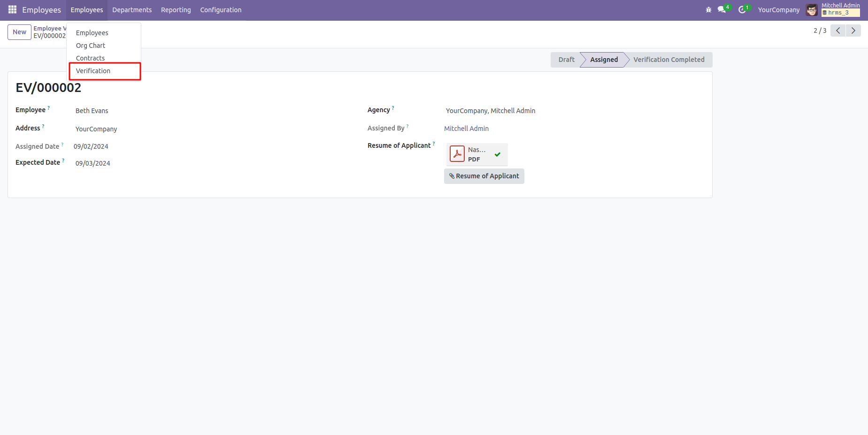Open the resume PDF file icon
868x435 pixels.
point(457,154)
